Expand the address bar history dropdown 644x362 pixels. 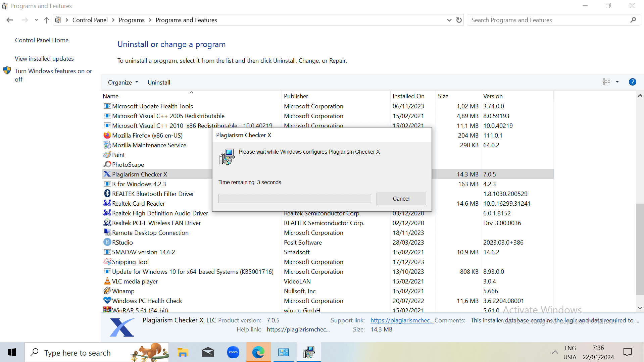[x=449, y=20]
